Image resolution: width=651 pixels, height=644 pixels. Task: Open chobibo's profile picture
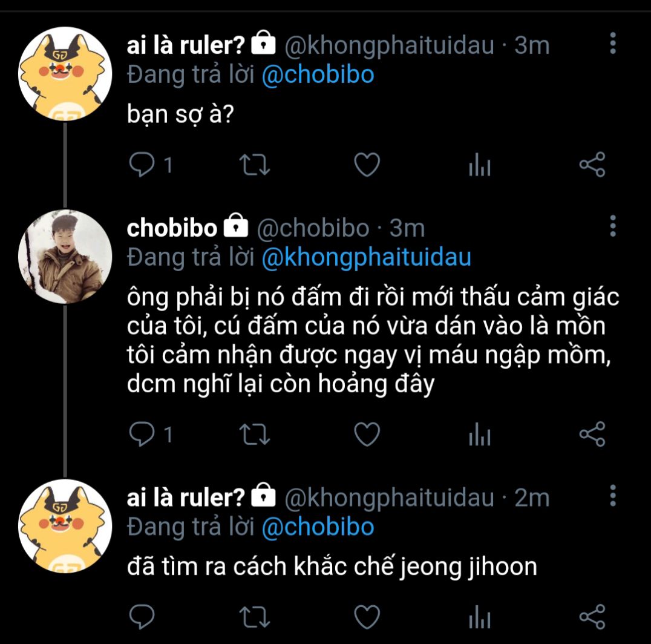(x=65, y=256)
